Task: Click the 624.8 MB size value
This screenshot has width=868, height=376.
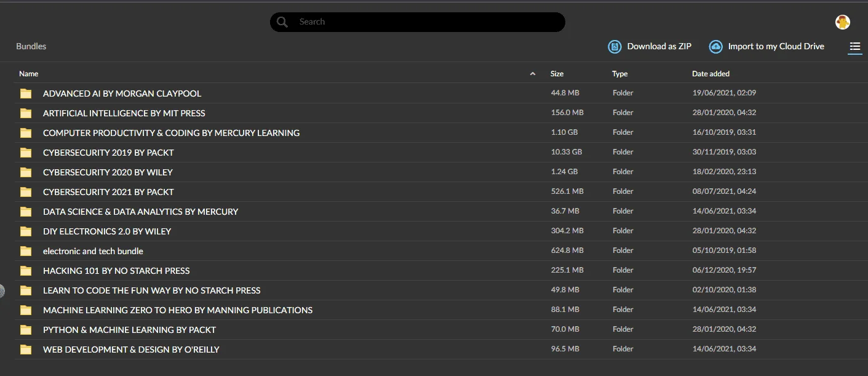Action: click(x=567, y=250)
